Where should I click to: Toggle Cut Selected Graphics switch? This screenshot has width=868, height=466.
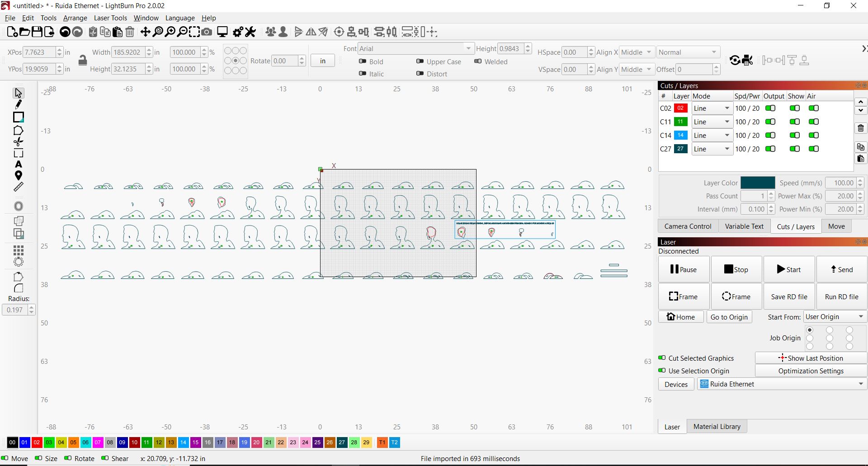coord(662,358)
